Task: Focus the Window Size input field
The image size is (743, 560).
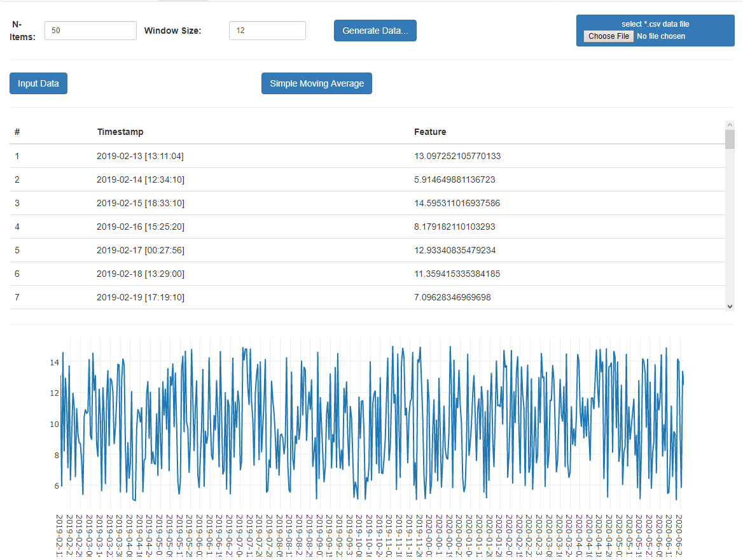Action: 267,31
